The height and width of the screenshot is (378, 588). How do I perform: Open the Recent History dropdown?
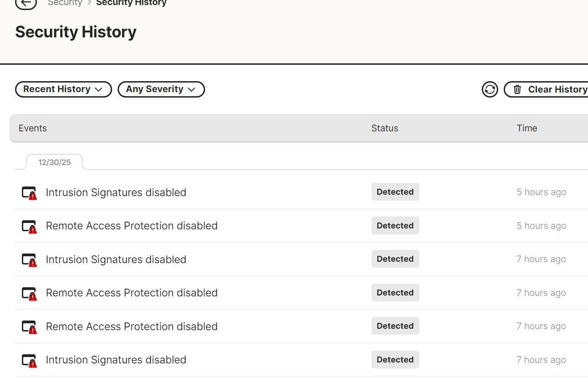point(63,89)
